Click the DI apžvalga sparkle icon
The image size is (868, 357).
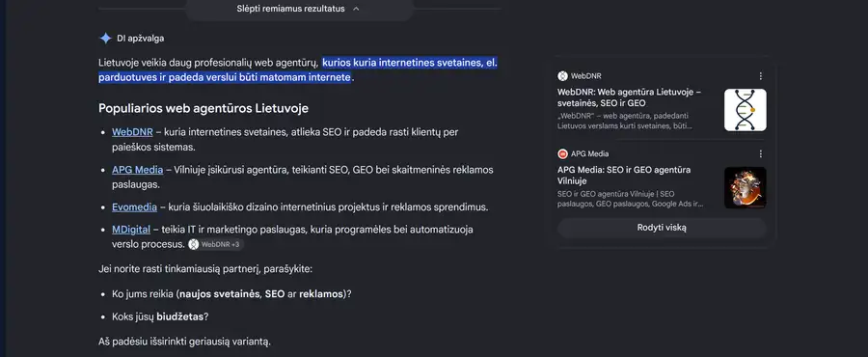coord(105,39)
